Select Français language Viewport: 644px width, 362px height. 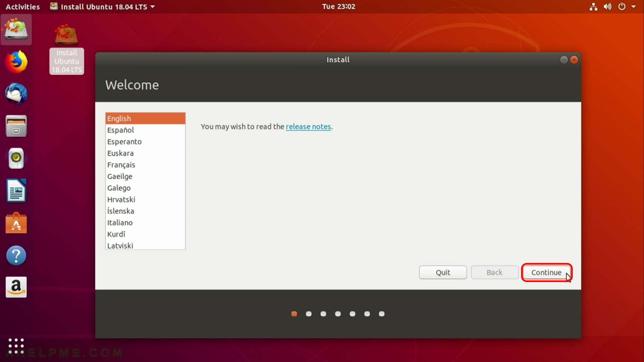coord(145,165)
